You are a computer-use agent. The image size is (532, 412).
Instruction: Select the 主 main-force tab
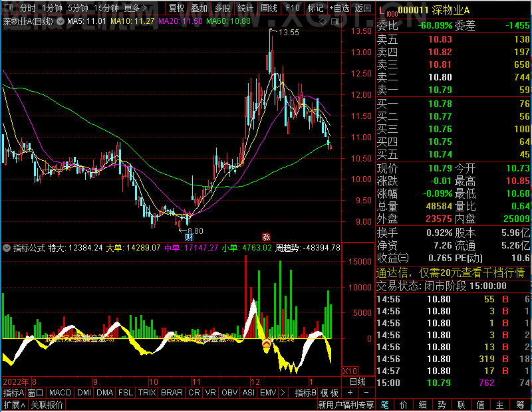[x=499, y=405]
